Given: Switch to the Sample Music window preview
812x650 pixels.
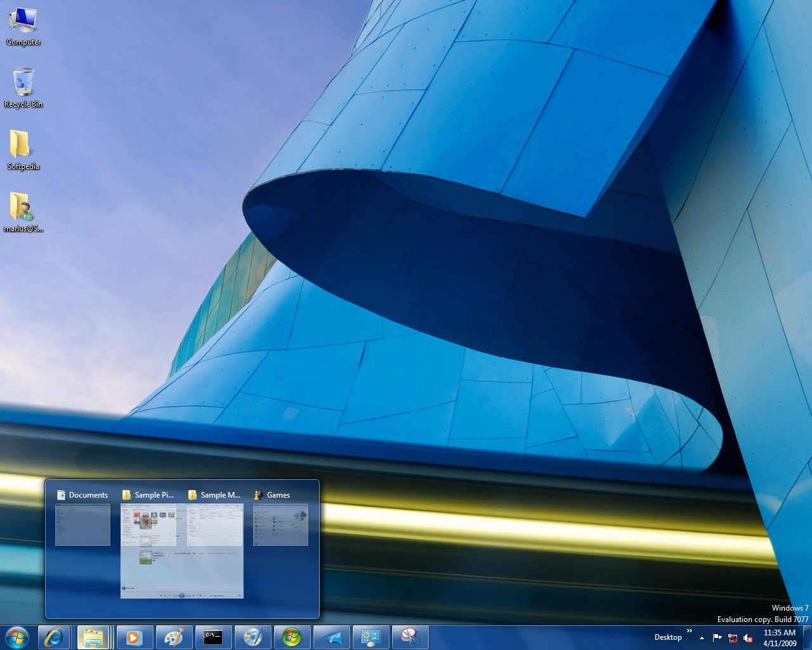Looking at the screenshot, I should coord(215,524).
